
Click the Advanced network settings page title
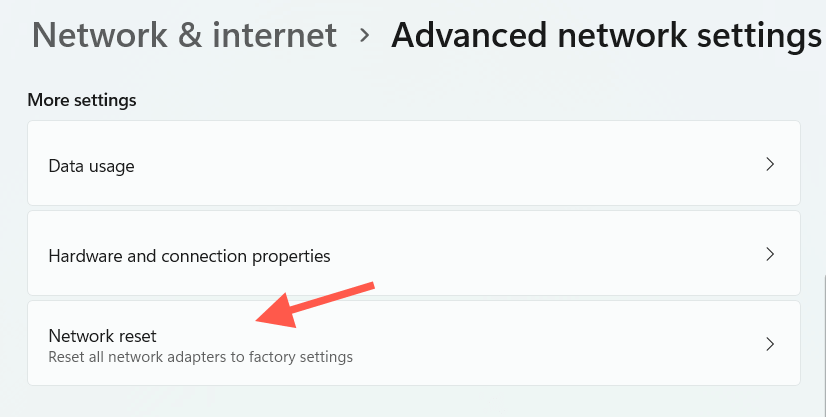(x=606, y=35)
